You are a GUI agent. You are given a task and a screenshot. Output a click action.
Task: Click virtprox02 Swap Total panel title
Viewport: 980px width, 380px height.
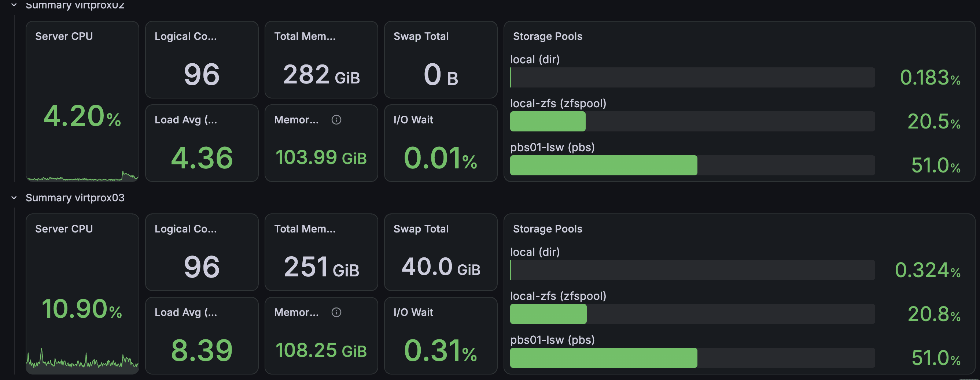click(x=421, y=36)
